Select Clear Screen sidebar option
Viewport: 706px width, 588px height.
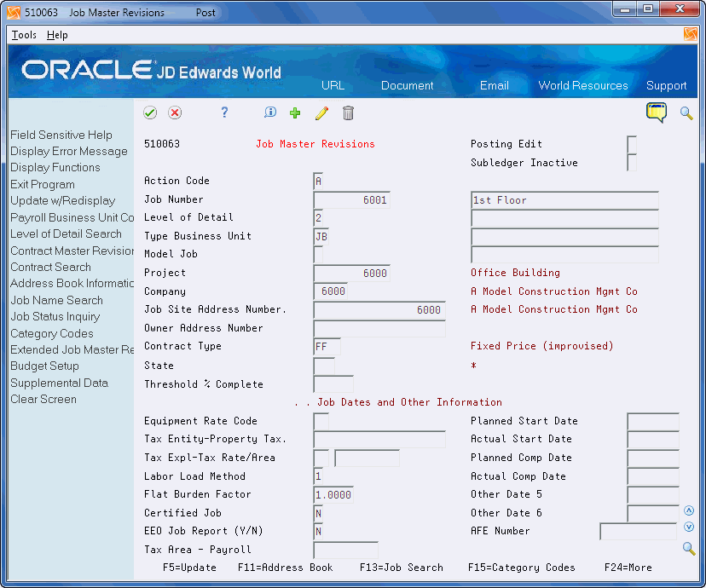[43, 399]
